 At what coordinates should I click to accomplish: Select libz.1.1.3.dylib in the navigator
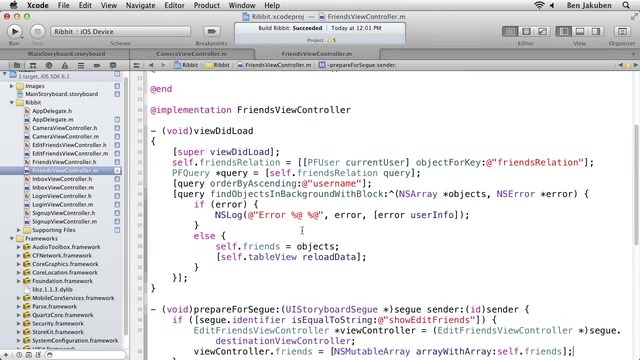pos(52,289)
